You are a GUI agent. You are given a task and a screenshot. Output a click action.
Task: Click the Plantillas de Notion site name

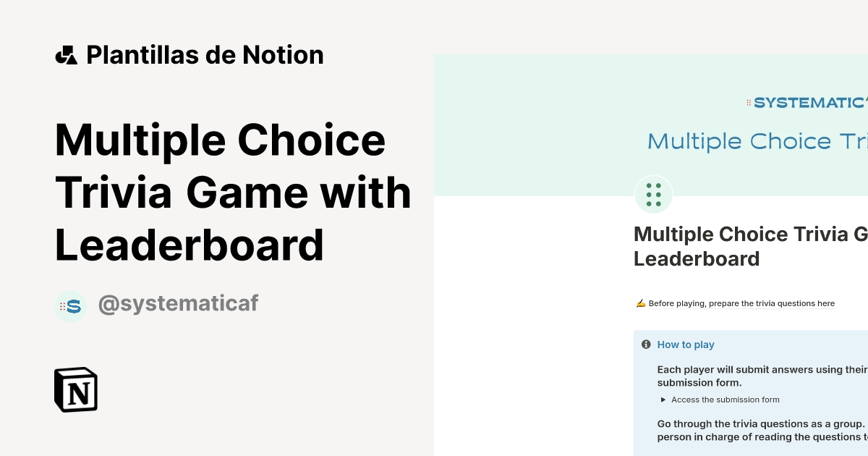click(x=205, y=54)
